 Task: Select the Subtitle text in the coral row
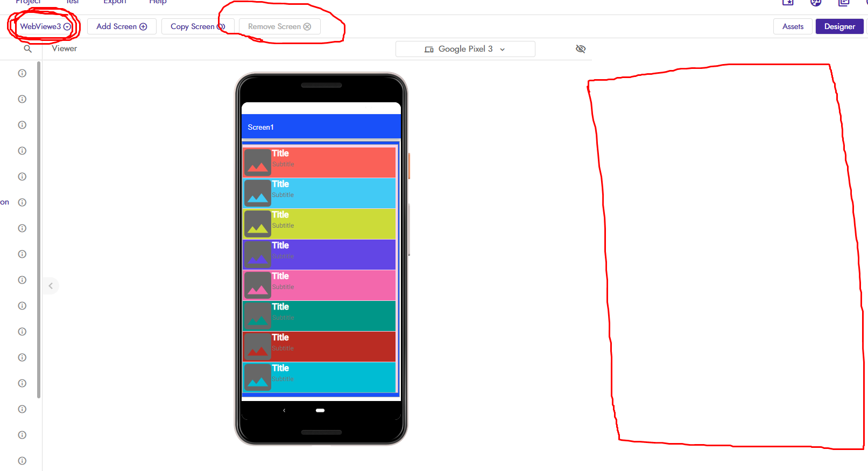[283, 164]
